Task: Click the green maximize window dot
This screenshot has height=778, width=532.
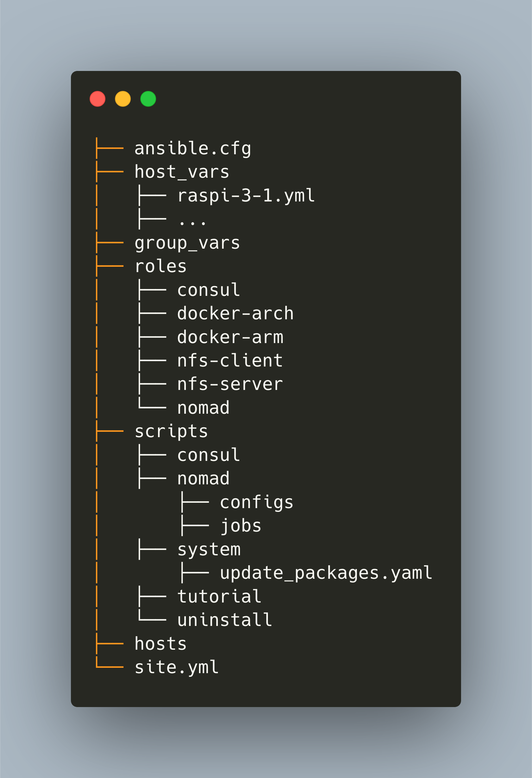Action: tap(148, 99)
